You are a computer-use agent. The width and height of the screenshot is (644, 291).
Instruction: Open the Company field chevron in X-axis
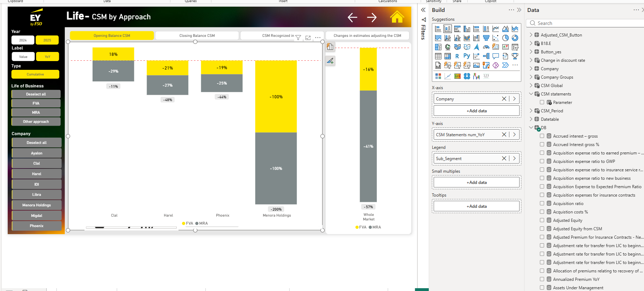514,99
